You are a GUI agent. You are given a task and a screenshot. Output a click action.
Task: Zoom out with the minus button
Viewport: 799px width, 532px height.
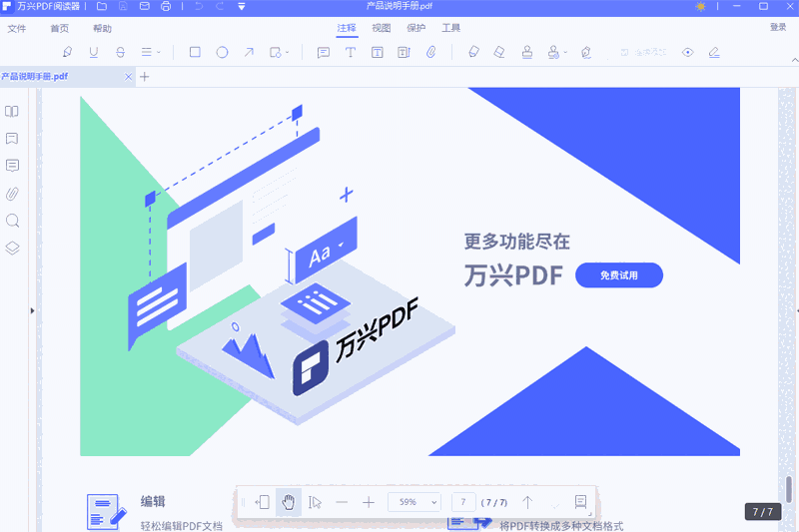(x=342, y=502)
